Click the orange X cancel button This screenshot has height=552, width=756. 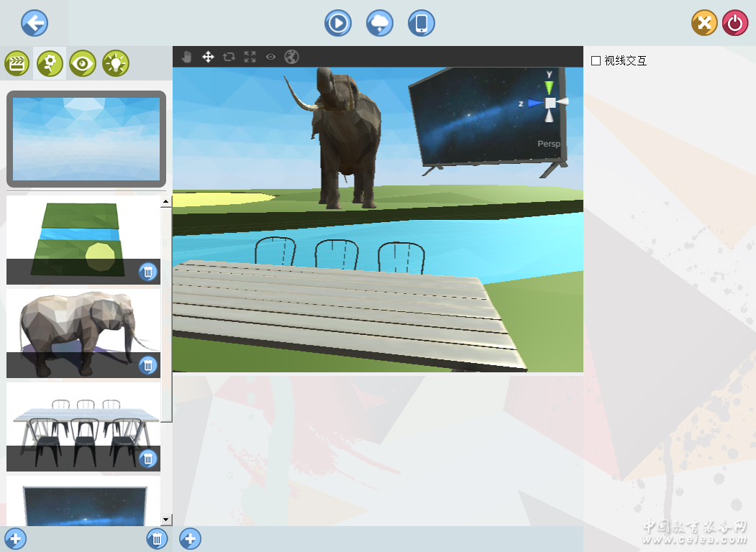pos(704,23)
